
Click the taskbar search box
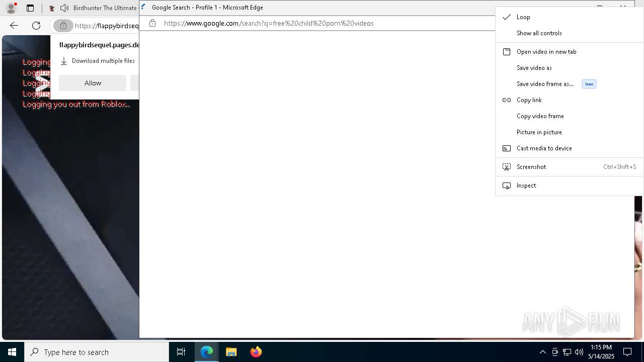pyautogui.click(x=97, y=352)
